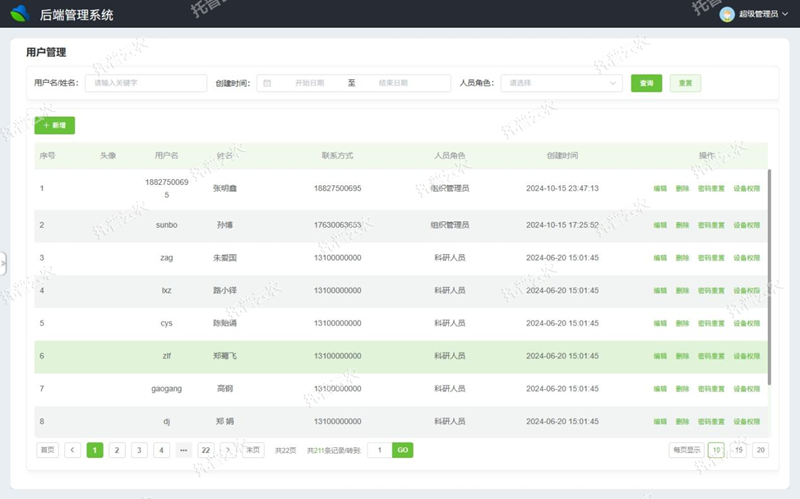
Task: Click the calendar icon in date range field
Action: tap(267, 83)
